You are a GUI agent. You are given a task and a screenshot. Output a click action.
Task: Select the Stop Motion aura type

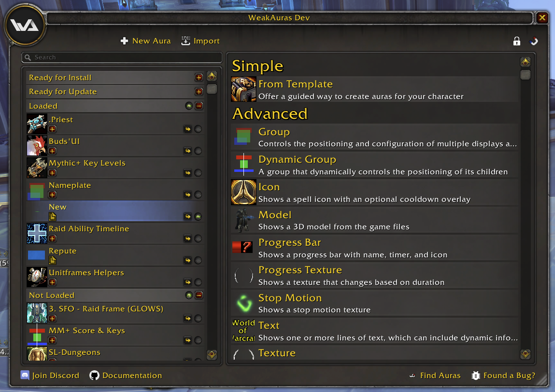pos(374,304)
